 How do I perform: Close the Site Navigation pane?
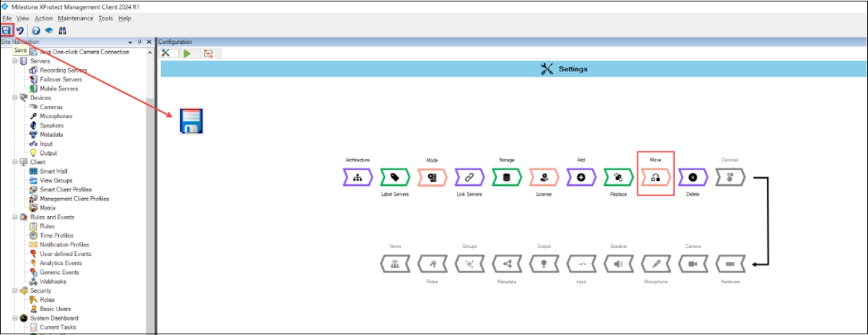pyautogui.click(x=149, y=43)
